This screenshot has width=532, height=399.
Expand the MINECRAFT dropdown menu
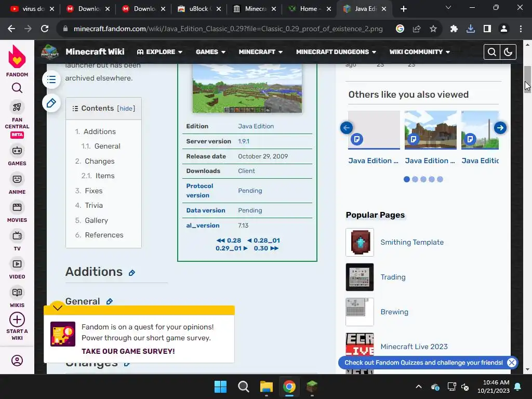[261, 52]
